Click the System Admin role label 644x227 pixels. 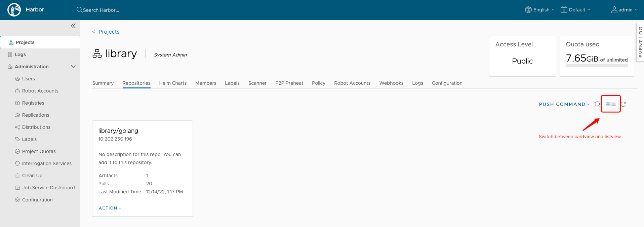170,55
